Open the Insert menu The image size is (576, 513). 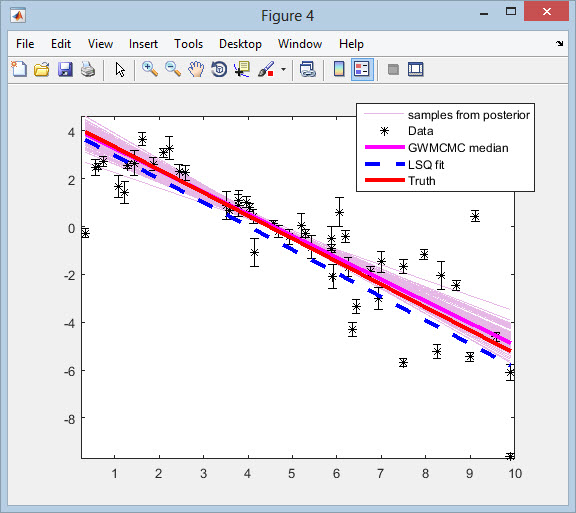point(143,44)
